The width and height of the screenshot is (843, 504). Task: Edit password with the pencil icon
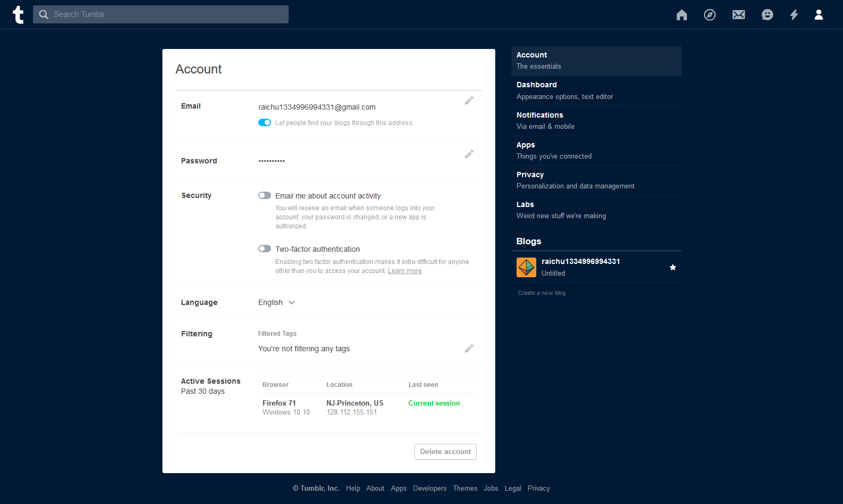[469, 154]
